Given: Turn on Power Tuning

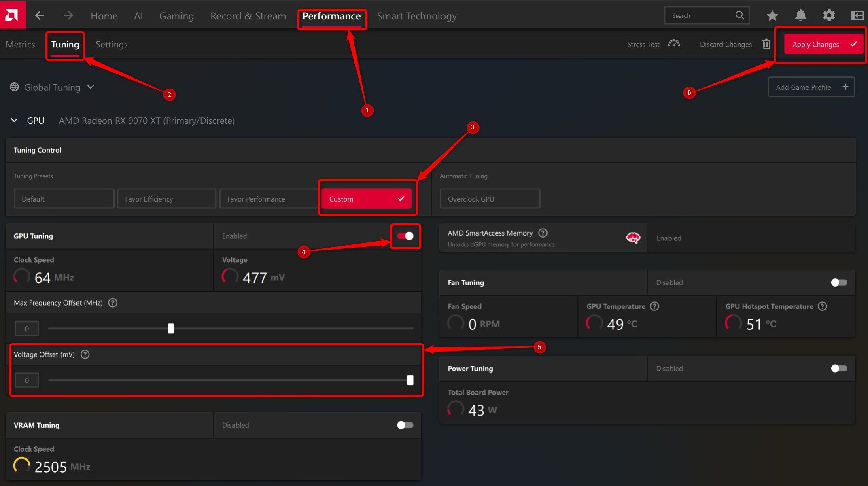Looking at the screenshot, I should point(838,368).
